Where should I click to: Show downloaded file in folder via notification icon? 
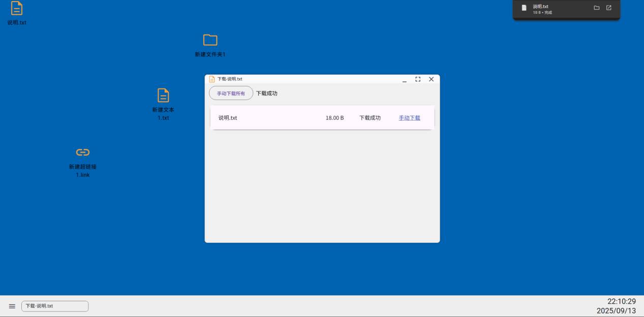pos(597,7)
